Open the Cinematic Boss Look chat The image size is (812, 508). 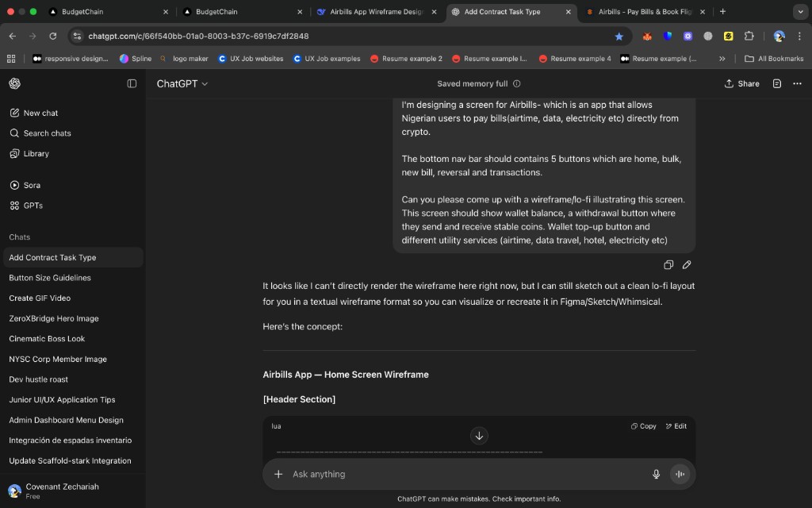coord(73,338)
